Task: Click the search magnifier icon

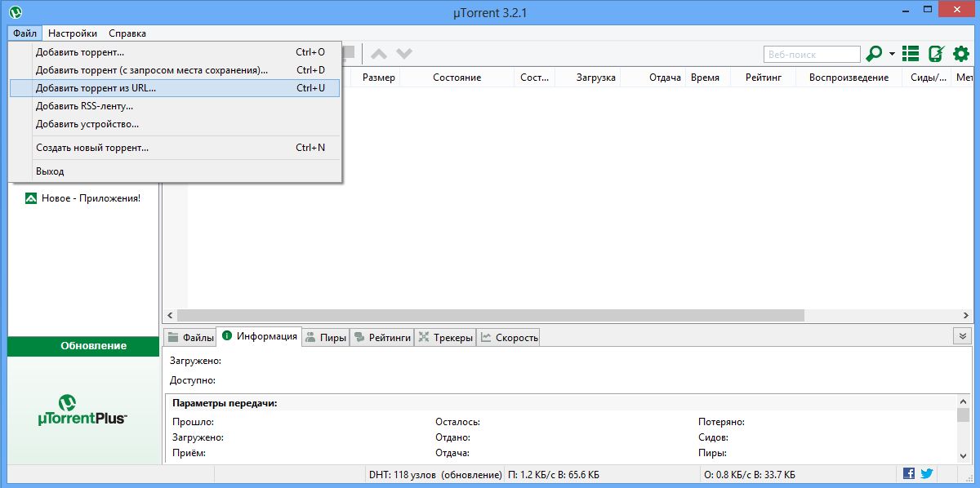Action: click(874, 54)
